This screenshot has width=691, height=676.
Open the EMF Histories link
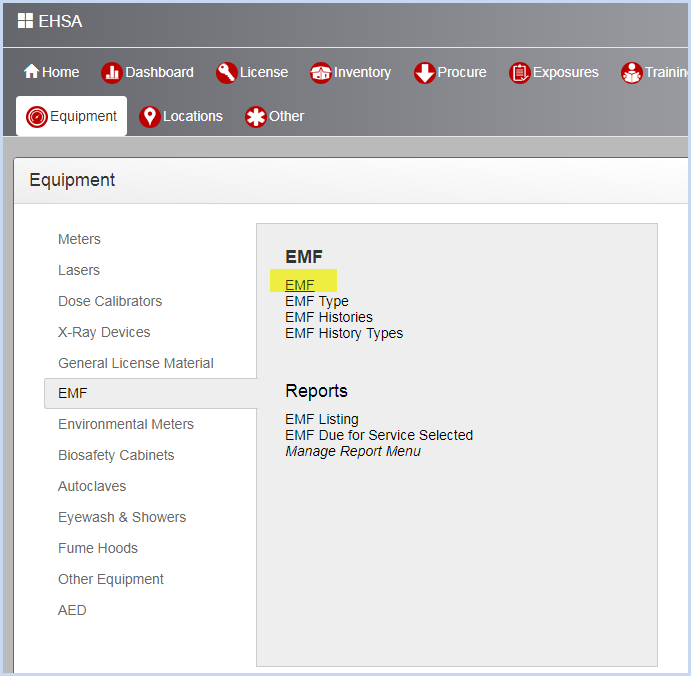[328, 317]
